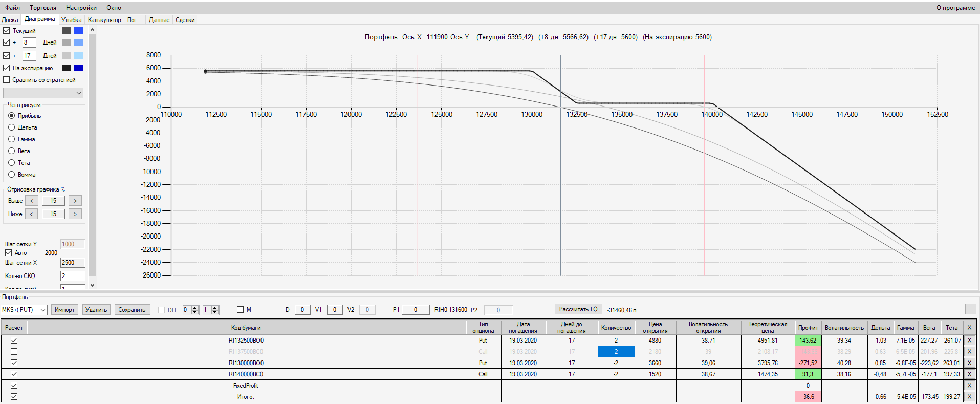Click the Удалить button
This screenshot has height=404, width=980.
tap(96, 310)
